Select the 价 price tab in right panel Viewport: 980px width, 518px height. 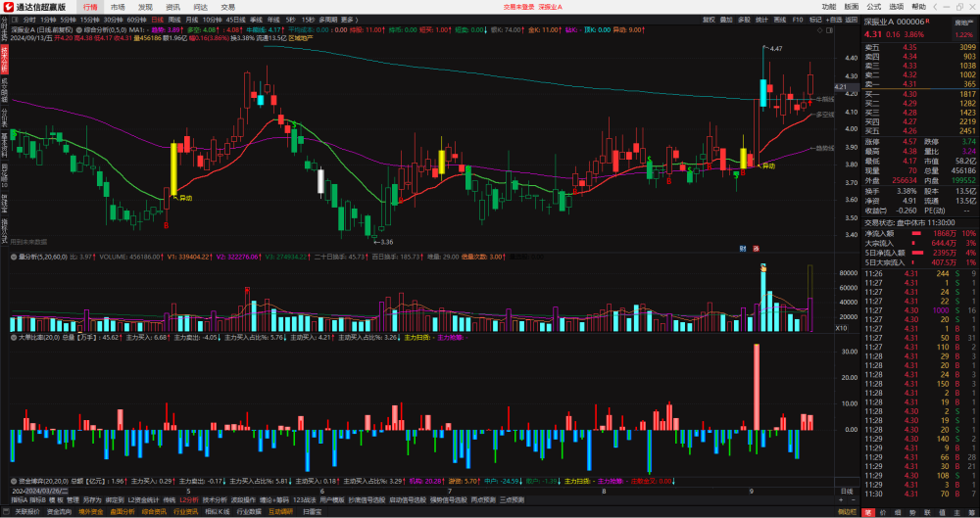point(883,512)
